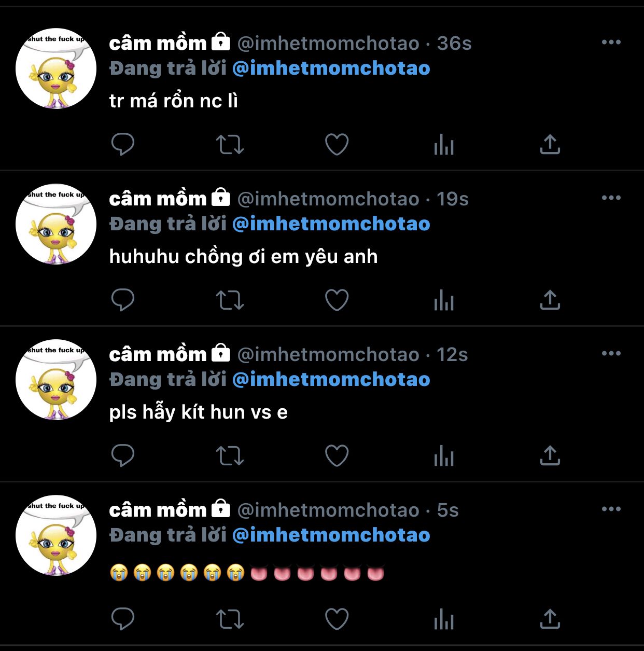
Task: Like the crying emoji tweet
Action: (x=337, y=619)
